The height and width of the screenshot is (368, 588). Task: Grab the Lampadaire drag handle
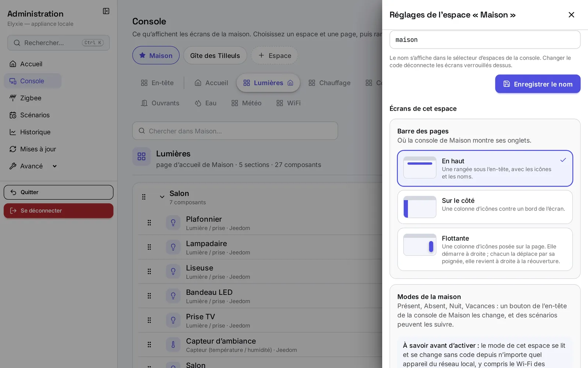pos(149,247)
